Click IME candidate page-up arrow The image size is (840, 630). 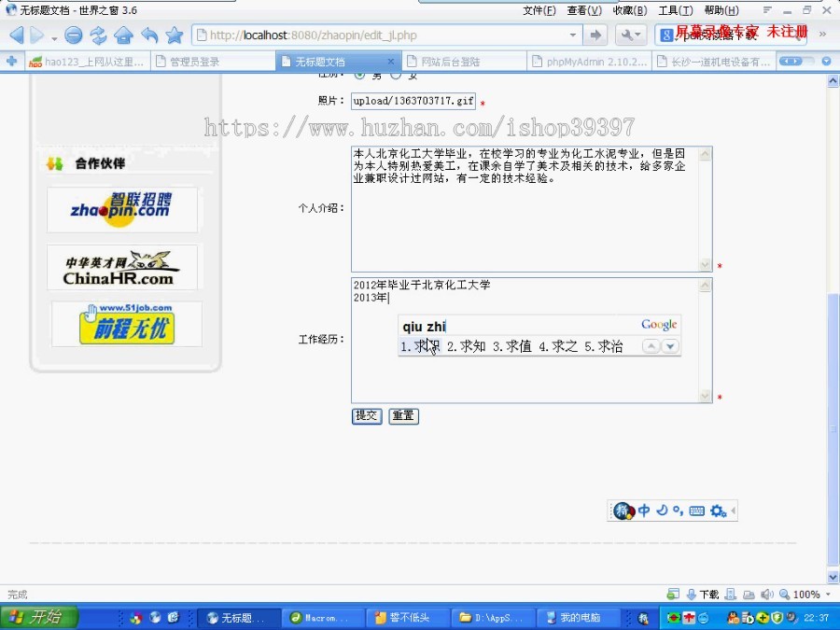pyautogui.click(x=651, y=346)
